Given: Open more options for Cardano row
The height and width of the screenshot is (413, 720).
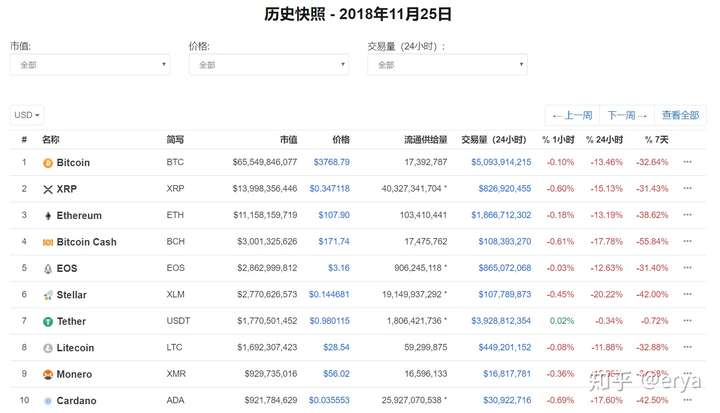Looking at the screenshot, I should tap(687, 400).
